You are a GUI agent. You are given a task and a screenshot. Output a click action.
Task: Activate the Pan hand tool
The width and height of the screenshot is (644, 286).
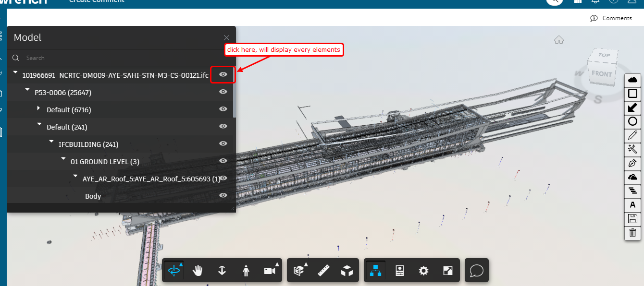(x=198, y=270)
